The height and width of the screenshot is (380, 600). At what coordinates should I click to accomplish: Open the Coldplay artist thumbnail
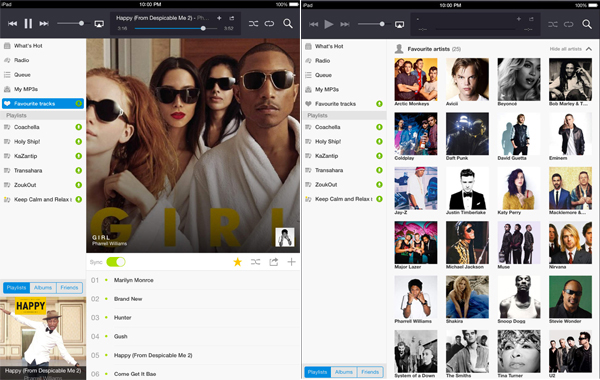point(416,134)
